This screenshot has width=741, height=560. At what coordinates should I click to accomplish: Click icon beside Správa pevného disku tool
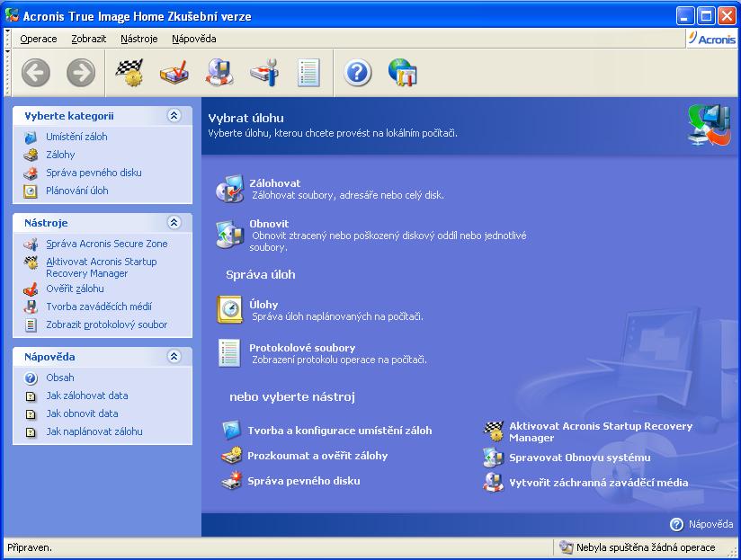232,481
